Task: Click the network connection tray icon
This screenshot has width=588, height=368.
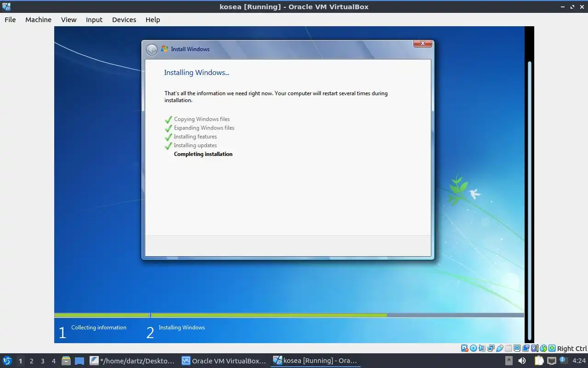Action: point(551,361)
